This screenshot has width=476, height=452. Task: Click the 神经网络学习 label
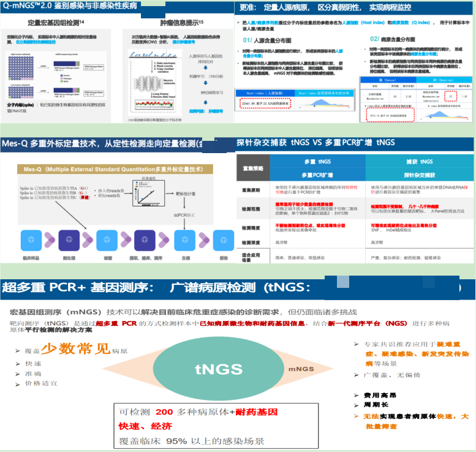click(x=211, y=92)
